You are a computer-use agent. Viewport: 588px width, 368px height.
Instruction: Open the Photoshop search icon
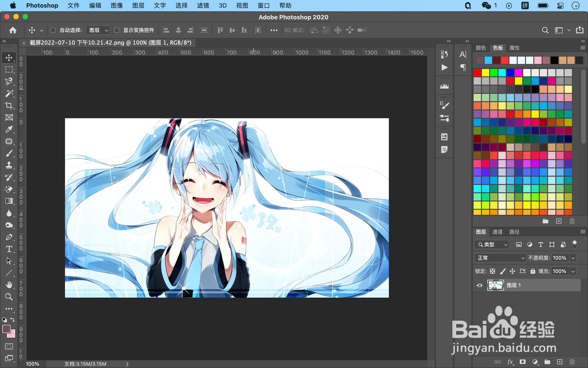coord(545,30)
